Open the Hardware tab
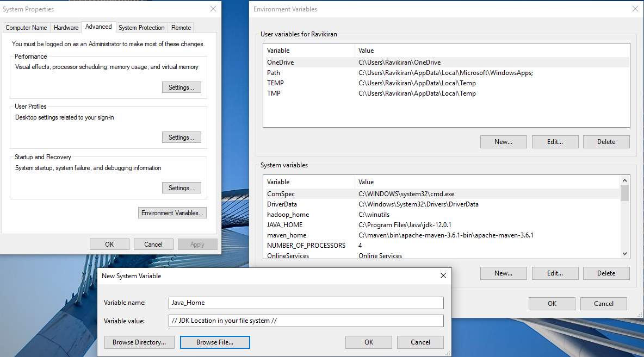This screenshot has height=357, width=644. 66,28
